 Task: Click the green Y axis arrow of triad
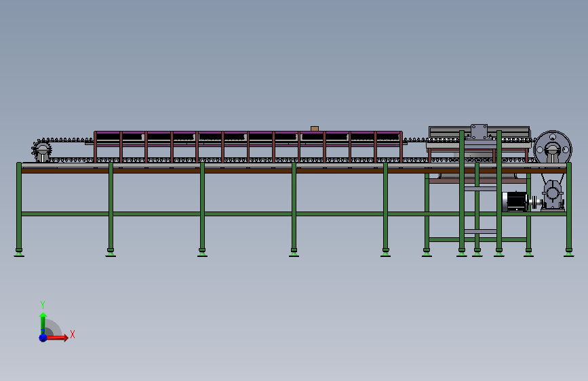click(43, 323)
